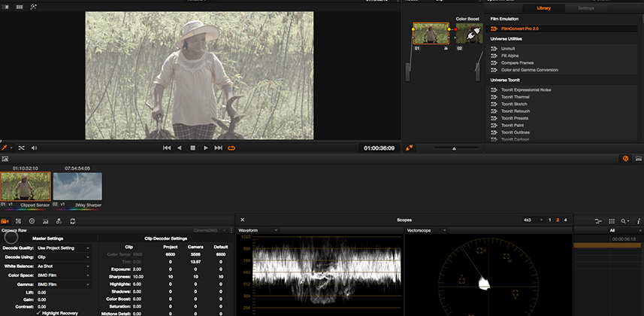Select node 01 in node editor

431,33
